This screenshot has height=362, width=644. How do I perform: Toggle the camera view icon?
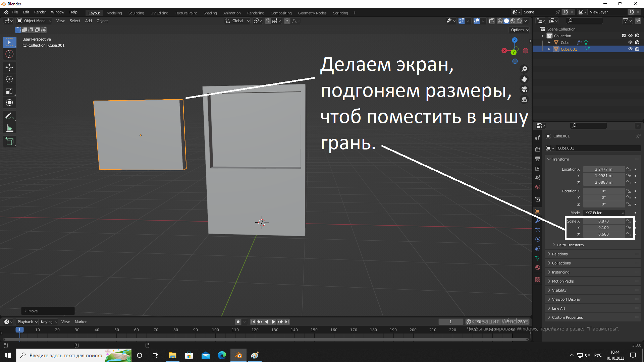(524, 89)
